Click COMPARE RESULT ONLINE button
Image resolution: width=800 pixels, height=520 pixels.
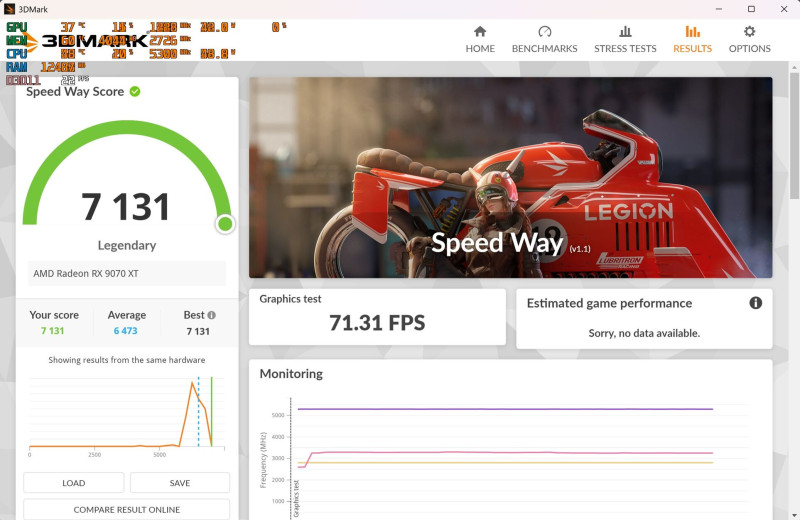(127, 509)
